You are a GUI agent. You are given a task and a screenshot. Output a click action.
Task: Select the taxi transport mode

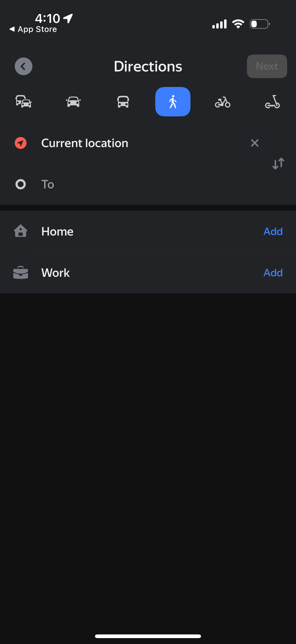pos(23,101)
